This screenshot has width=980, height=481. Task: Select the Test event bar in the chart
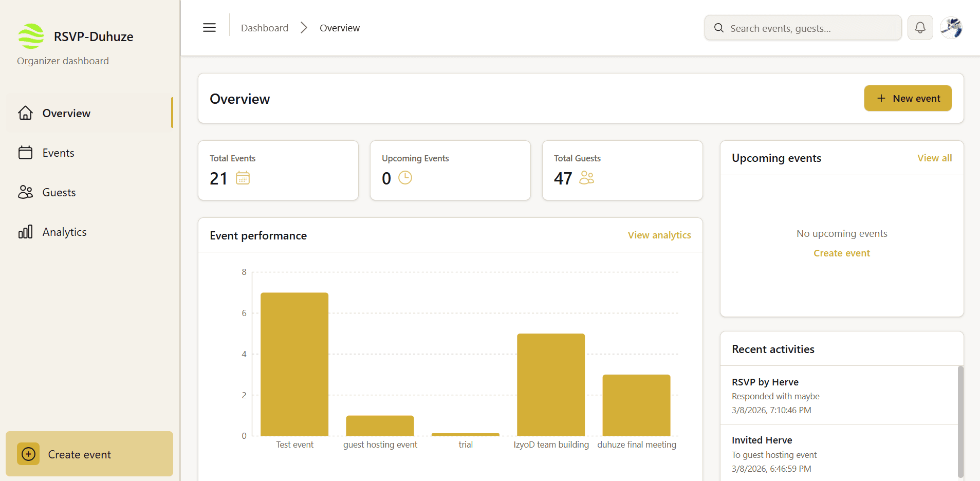pos(294,365)
